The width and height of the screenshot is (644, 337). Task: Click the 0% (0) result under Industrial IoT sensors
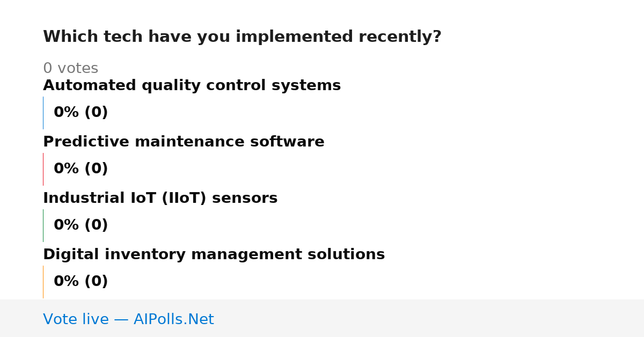tap(80, 225)
